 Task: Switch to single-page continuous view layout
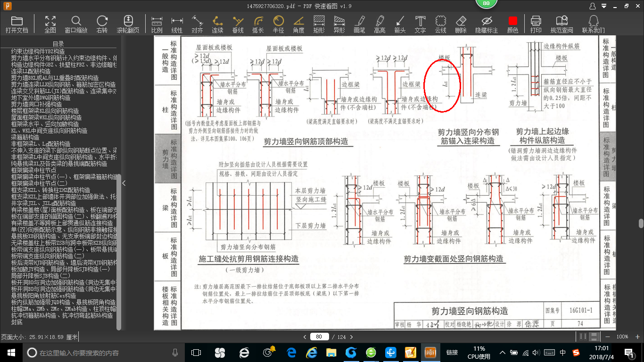[594, 337]
